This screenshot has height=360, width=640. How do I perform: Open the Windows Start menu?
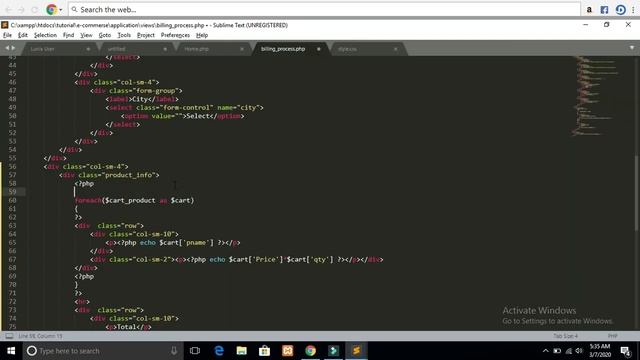click(x=11, y=351)
